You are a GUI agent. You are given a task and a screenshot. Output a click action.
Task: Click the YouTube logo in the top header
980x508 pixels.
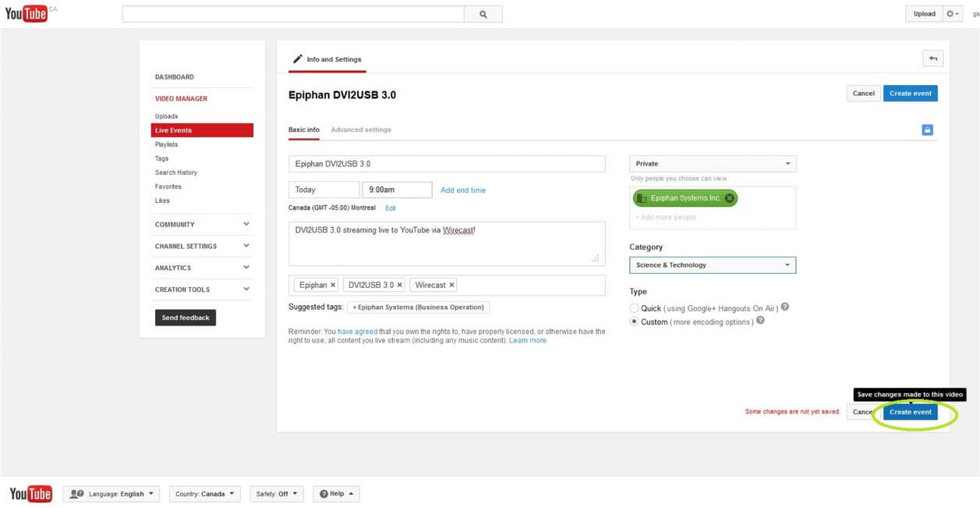point(27,13)
